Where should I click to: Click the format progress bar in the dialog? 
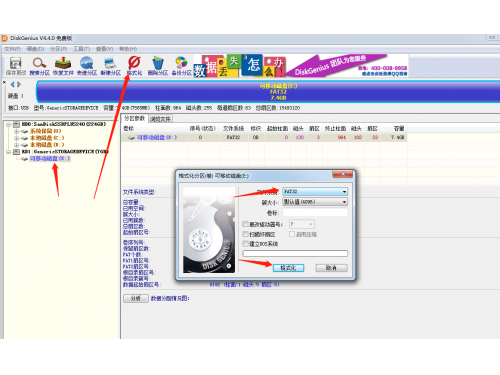coord(295,254)
